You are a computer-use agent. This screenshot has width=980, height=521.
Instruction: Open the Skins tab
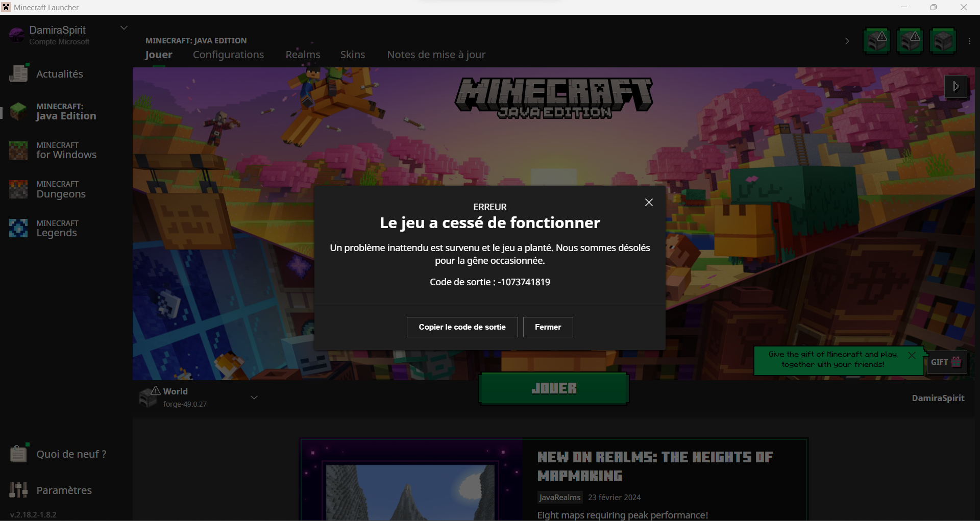point(353,55)
